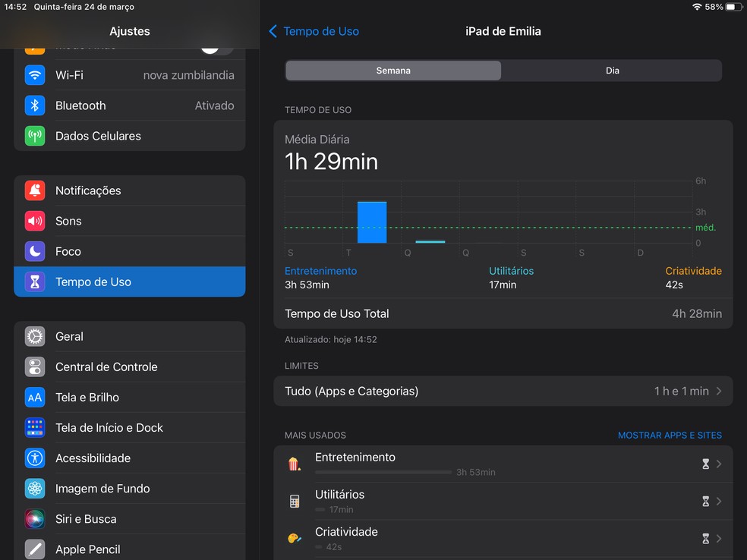Tap the Wi-Fi signal icon in status bar
This screenshot has width=747, height=560.
tap(697, 7)
